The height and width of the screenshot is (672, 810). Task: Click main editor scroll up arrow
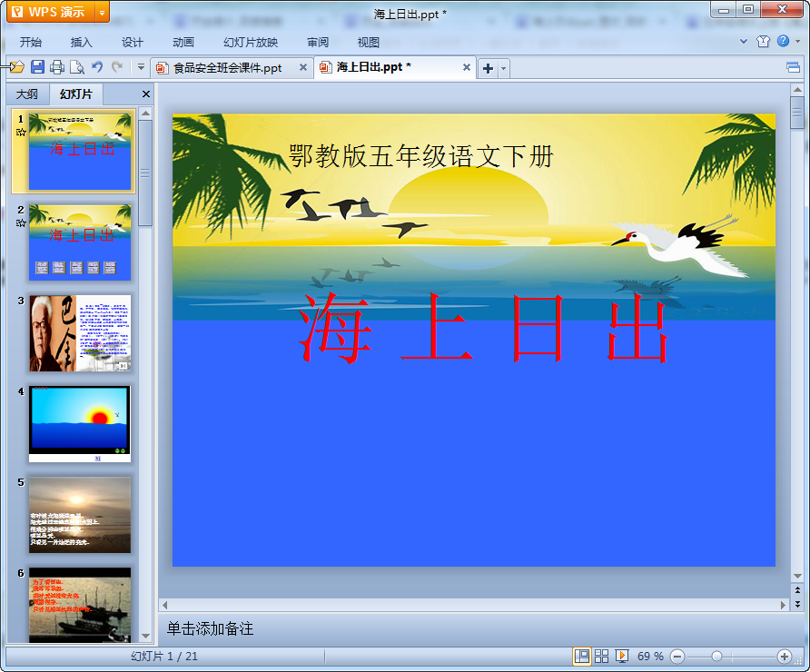pyautogui.click(x=797, y=90)
